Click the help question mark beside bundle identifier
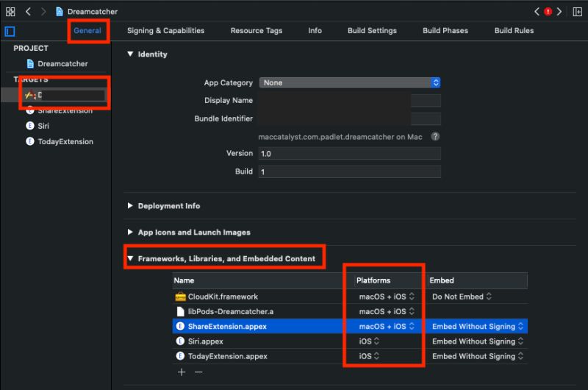The height and width of the screenshot is (390, 588). click(x=435, y=136)
